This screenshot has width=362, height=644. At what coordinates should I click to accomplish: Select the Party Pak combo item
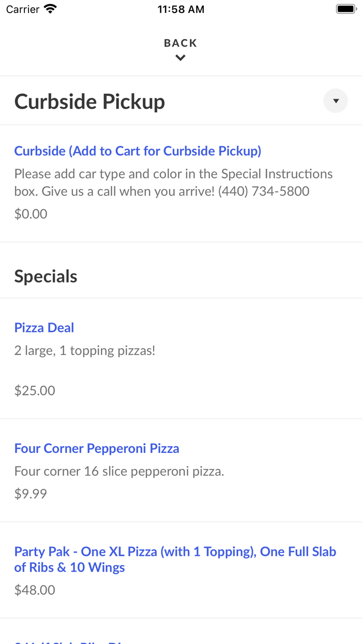[175, 559]
